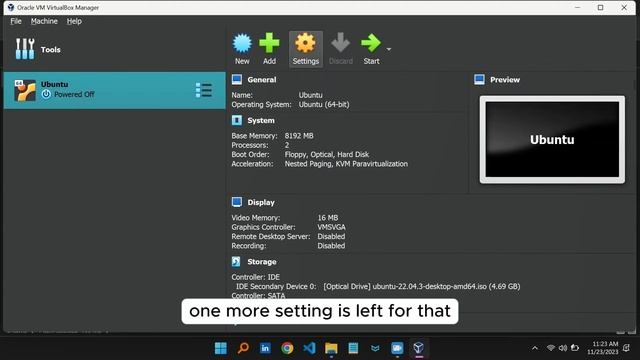The image size is (640, 360).
Task: Open Visual Studio Code from the taskbar
Action: click(x=309, y=348)
